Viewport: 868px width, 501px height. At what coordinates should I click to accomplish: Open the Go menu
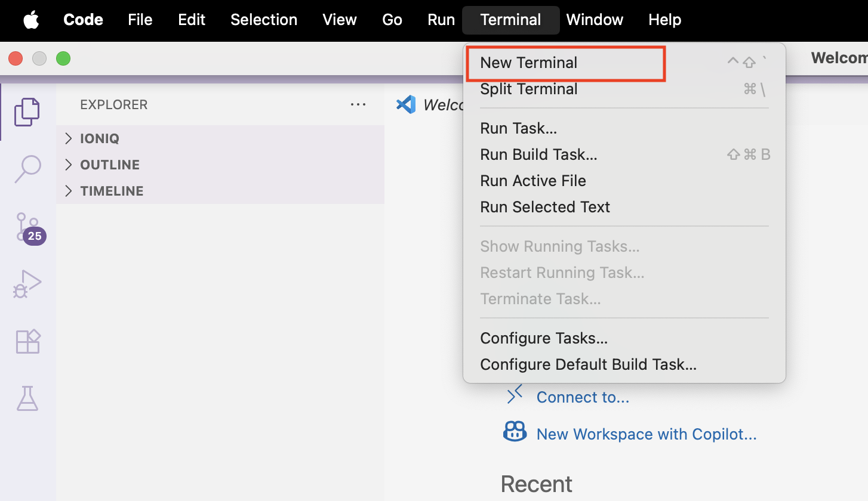tap(392, 20)
